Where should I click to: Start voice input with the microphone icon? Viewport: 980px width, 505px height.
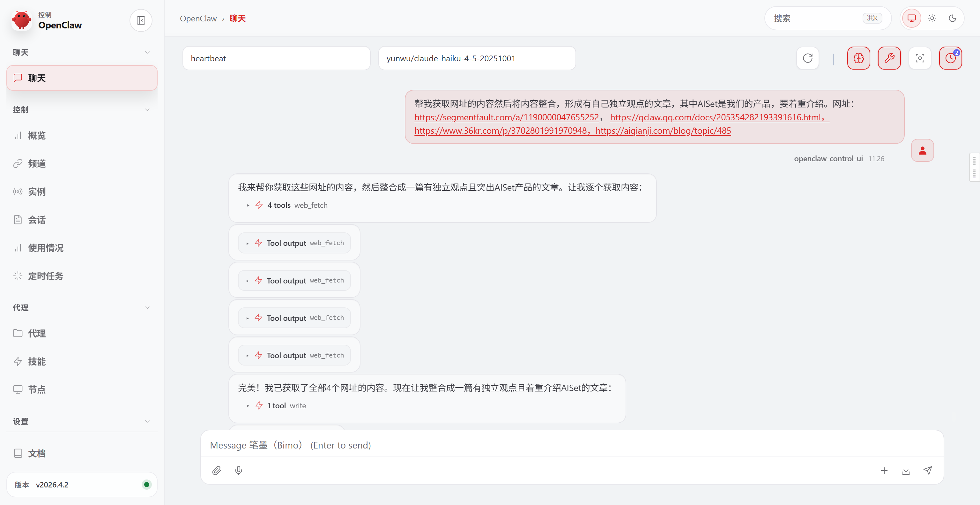tap(239, 471)
